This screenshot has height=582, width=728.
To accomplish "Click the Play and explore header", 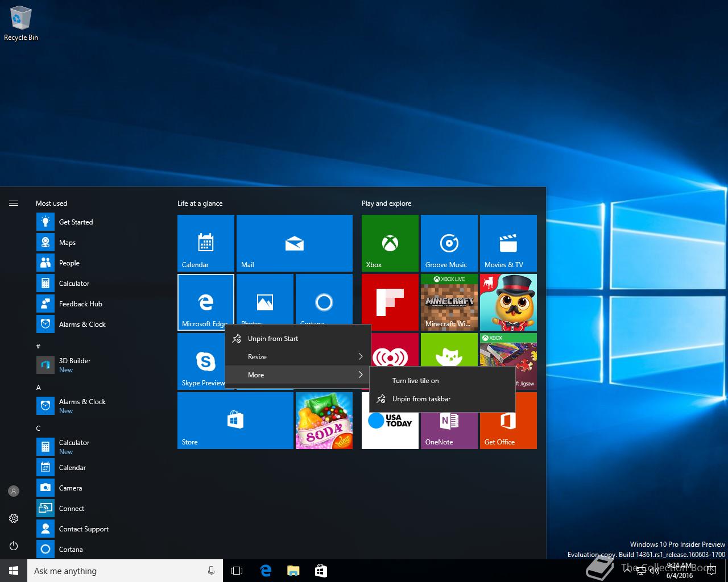I will coord(387,203).
